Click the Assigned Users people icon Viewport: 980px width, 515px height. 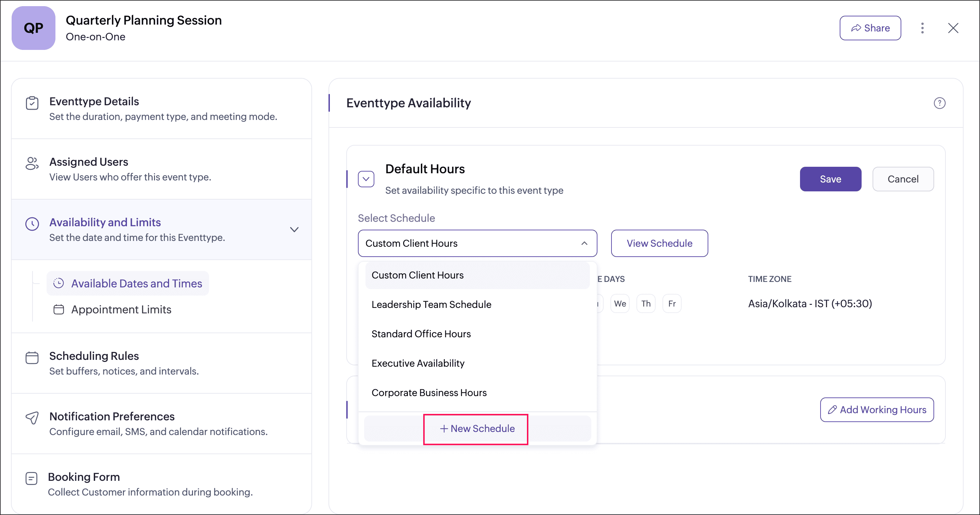(x=32, y=163)
